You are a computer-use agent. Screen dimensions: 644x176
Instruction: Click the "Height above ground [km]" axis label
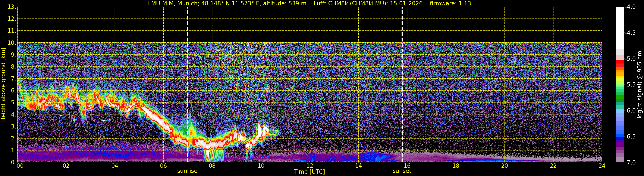tap(3, 85)
